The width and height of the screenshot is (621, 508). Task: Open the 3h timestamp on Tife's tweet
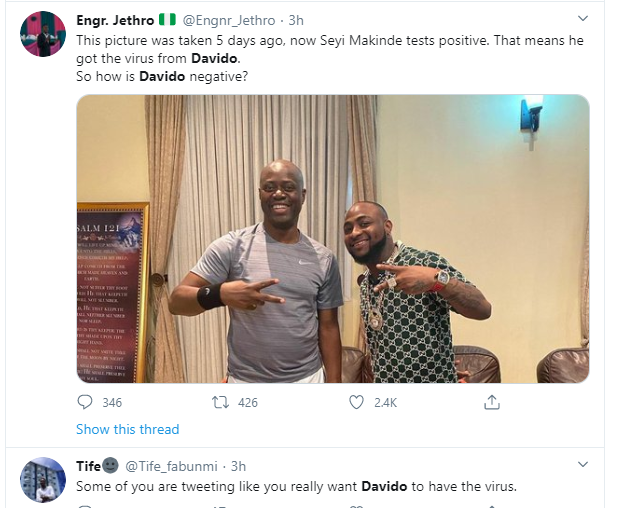[238, 466]
